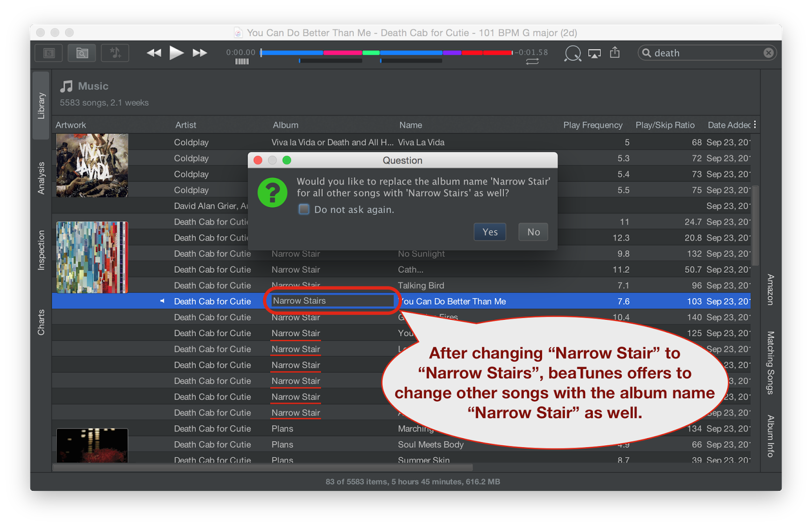The width and height of the screenshot is (812, 527).
Task: Sort by the Name column header
Action: 411,125
